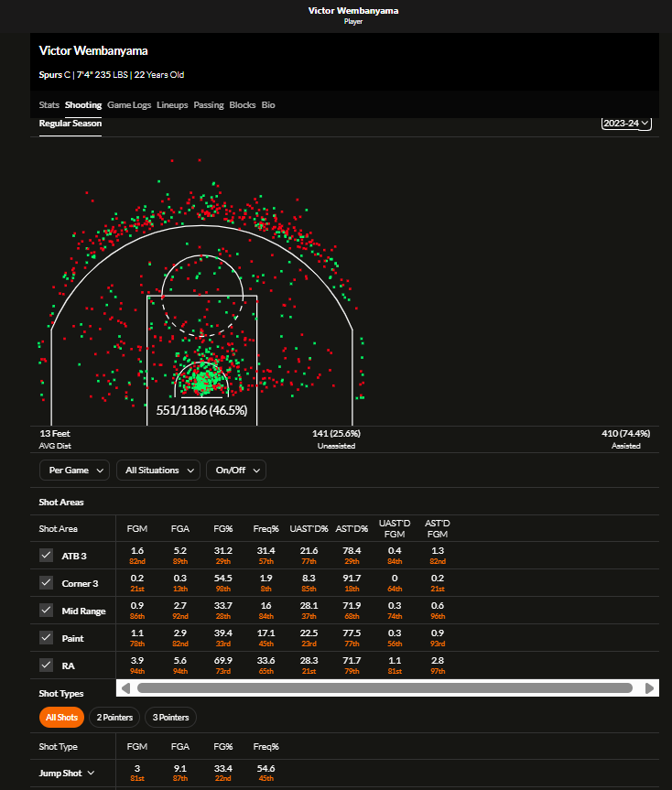Go to the Passing tab

[209, 104]
